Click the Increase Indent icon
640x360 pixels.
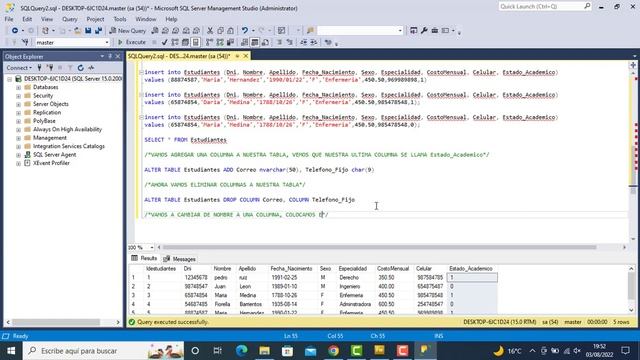click(x=314, y=42)
